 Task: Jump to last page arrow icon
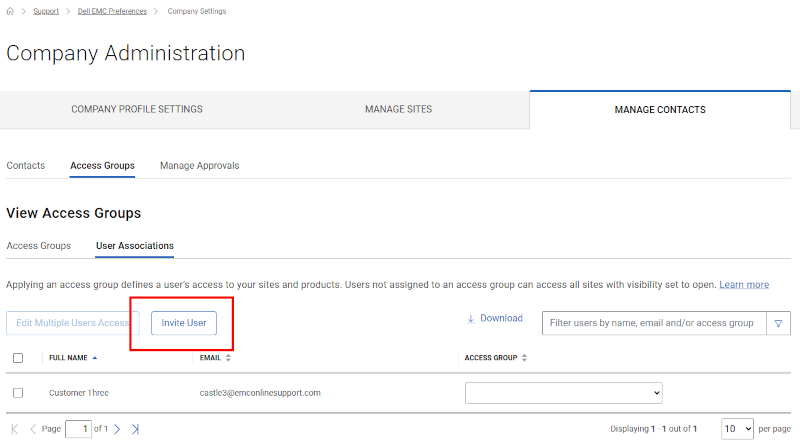point(135,429)
